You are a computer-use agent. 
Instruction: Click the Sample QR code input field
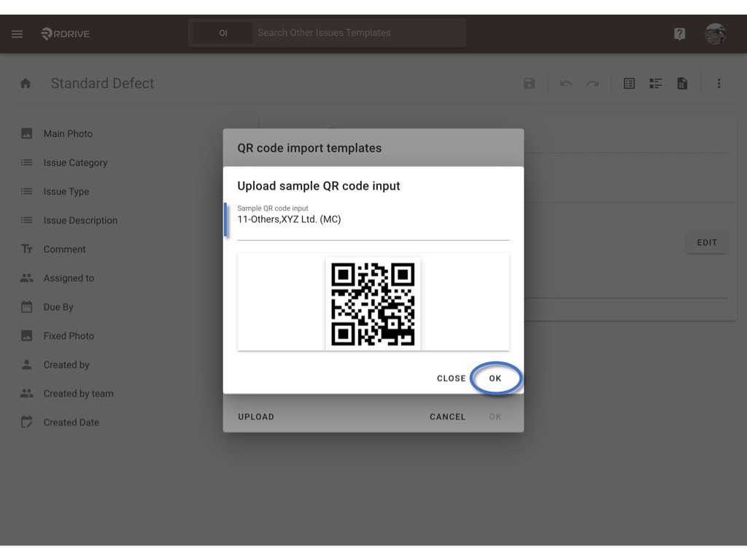click(x=373, y=222)
